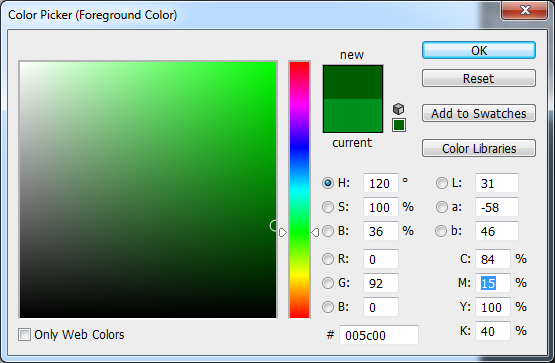Click the K black field showing 40
The image size is (555, 363).
[493, 331]
